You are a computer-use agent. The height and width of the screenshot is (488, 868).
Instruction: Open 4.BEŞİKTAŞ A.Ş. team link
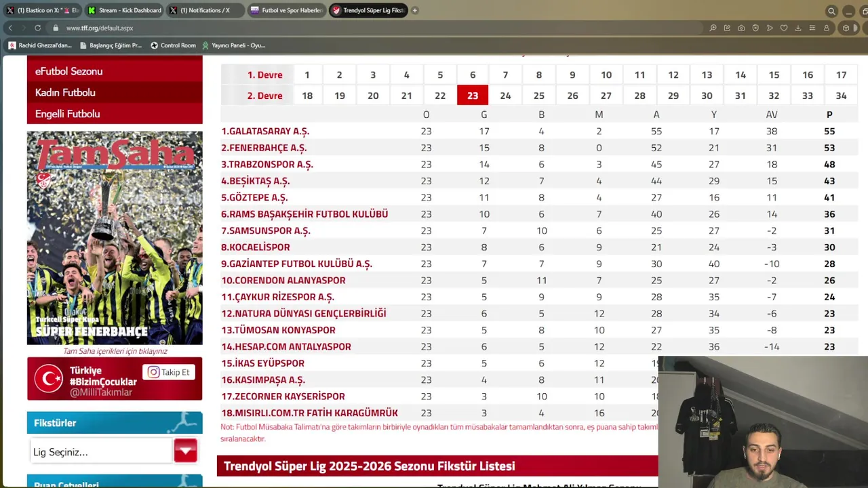click(256, 181)
